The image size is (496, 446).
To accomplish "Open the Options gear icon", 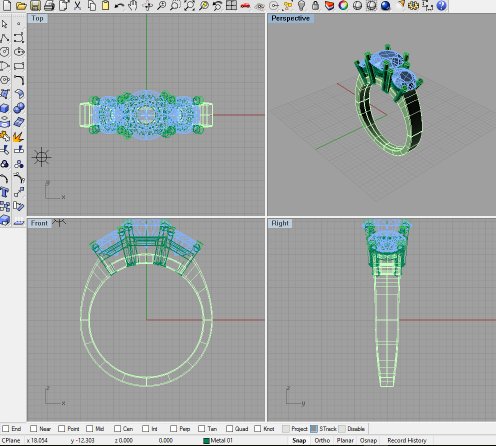I will click(x=413, y=5).
